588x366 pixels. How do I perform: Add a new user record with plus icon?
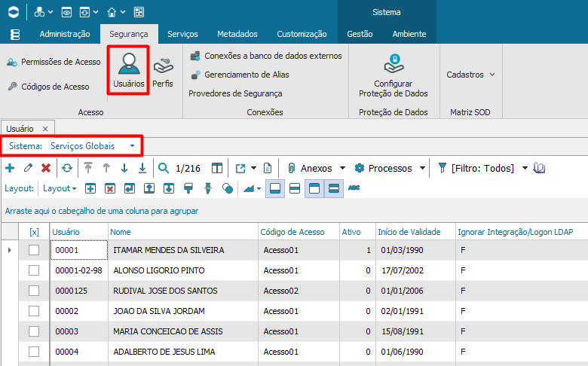pos(10,168)
